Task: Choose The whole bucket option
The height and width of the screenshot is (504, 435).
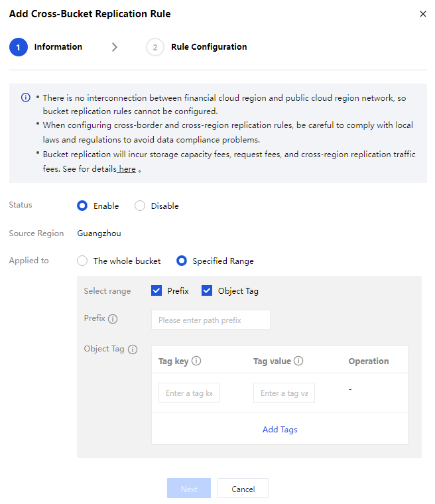Action: click(82, 261)
